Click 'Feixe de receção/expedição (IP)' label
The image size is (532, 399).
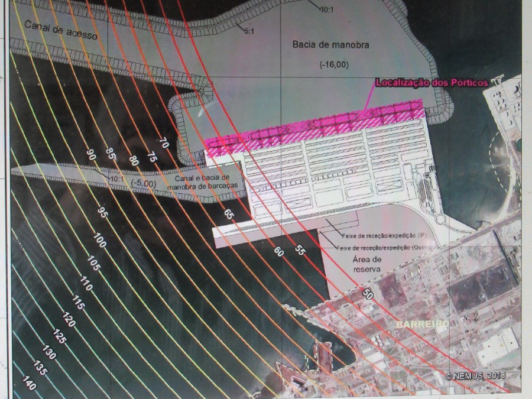384,235
